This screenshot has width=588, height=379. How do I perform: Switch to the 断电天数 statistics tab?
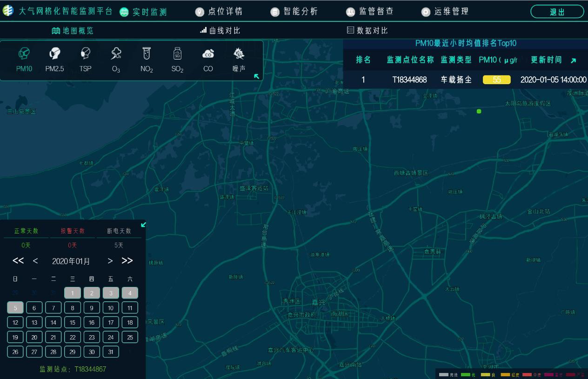119,231
